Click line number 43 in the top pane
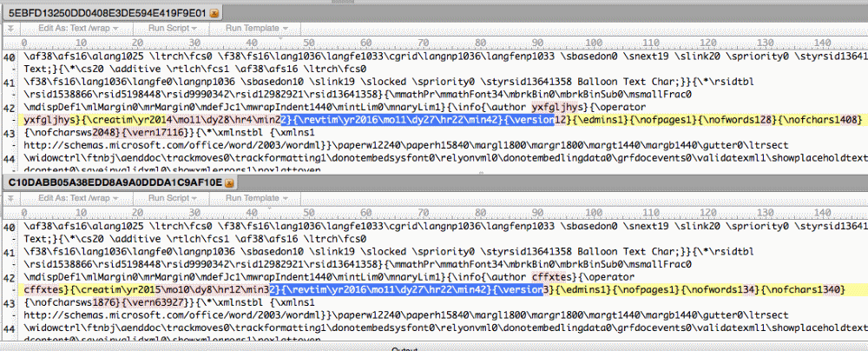 10,134
